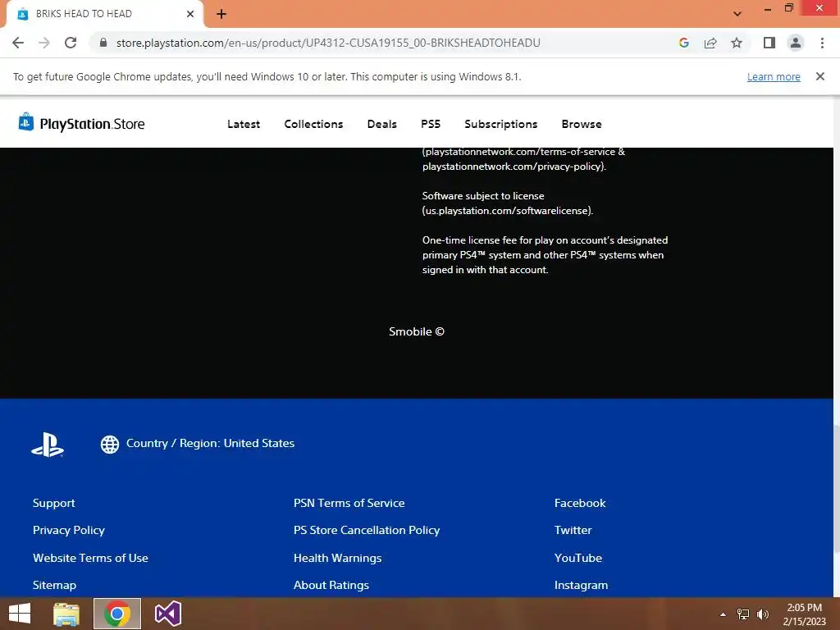Change Country / Region: United States
This screenshot has height=630, width=840.
coord(210,443)
